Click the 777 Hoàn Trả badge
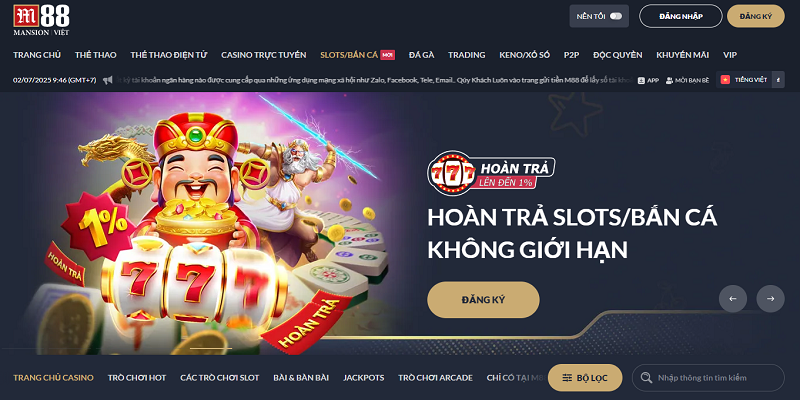 [x=491, y=172]
